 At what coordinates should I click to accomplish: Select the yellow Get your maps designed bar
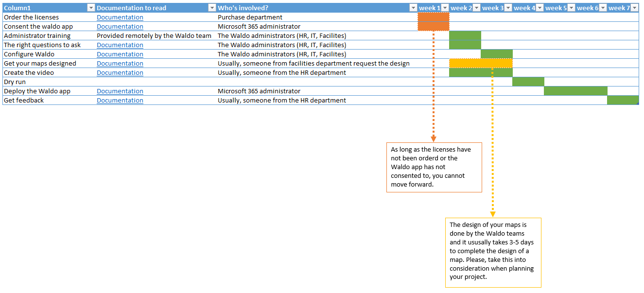481,63
